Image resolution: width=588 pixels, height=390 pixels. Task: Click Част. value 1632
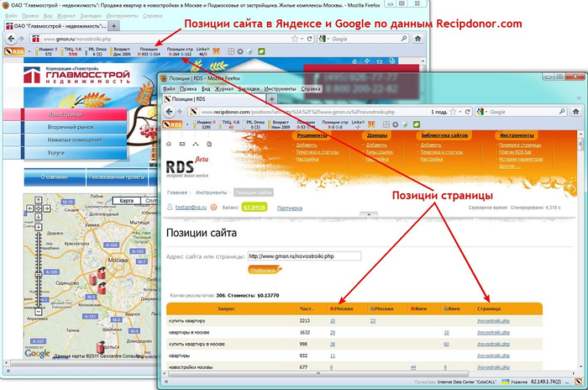[304, 333]
